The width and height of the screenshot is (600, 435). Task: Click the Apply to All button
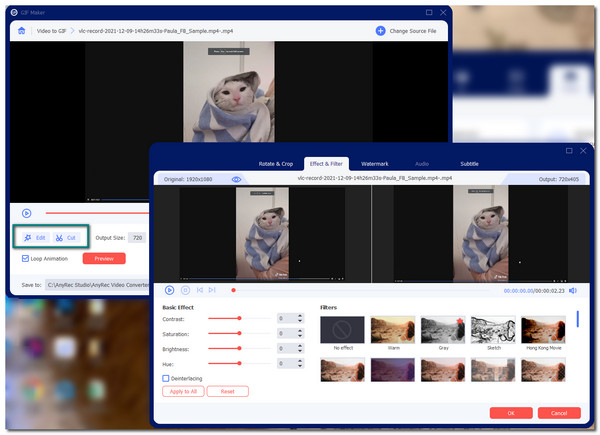[183, 392]
